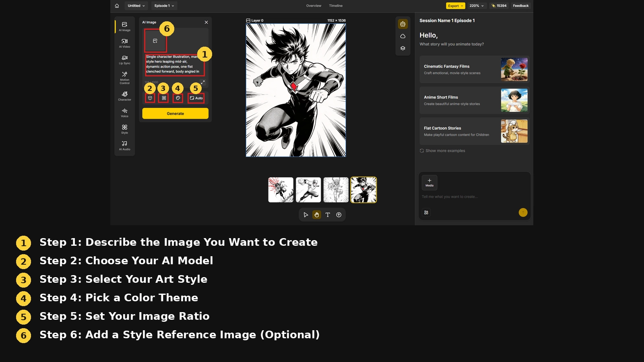Image resolution: width=644 pixels, height=362 pixels.
Task: Open the Untitled project dropdown
Action: 136,6
